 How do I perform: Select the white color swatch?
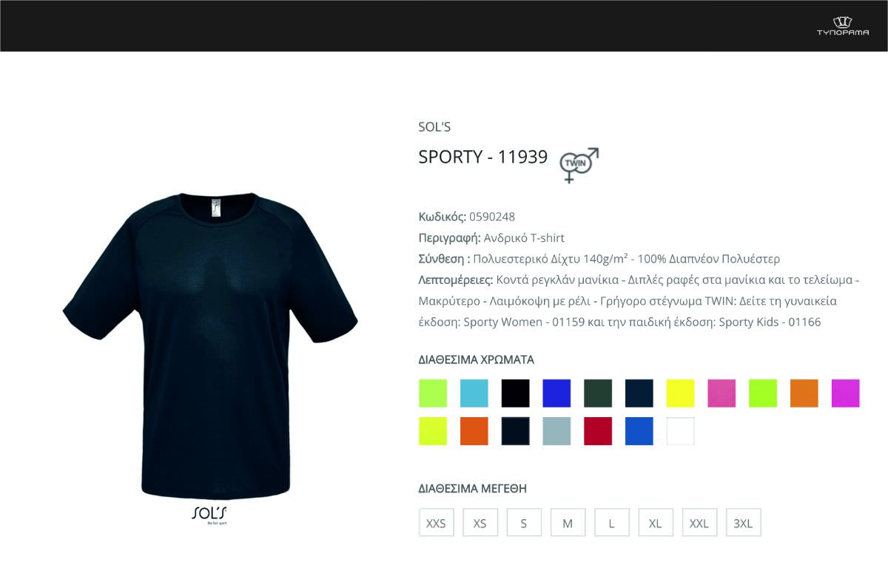(x=681, y=431)
